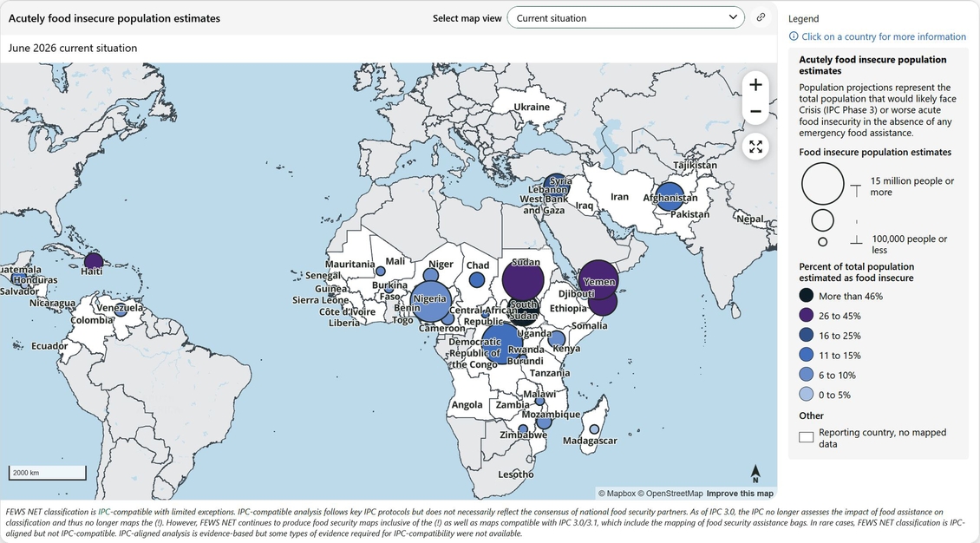Select the Mali bubble on the map
The height and width of the screenshot is (543, 980).
pyautogui.click(x=380, y=271)
